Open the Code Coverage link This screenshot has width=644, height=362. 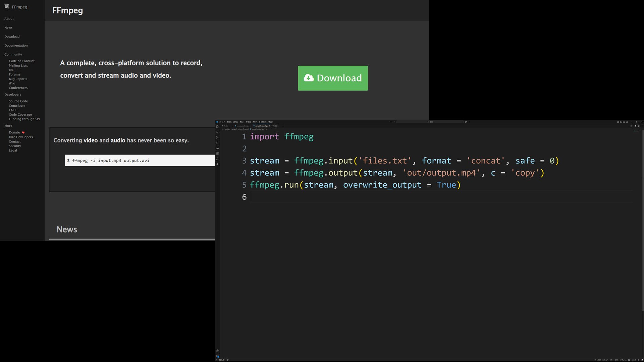click(20, 114)
